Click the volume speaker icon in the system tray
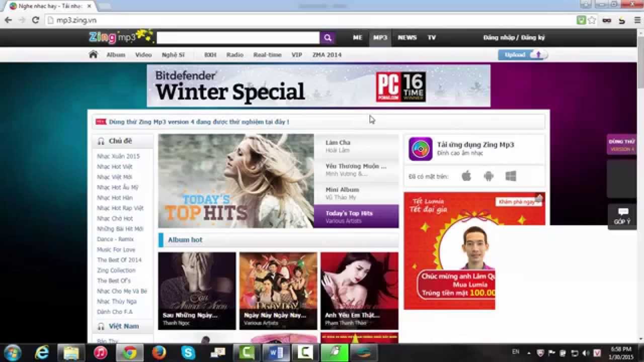Image resolution: width=644 pixels, height=362 pixels. pos(586,352)
